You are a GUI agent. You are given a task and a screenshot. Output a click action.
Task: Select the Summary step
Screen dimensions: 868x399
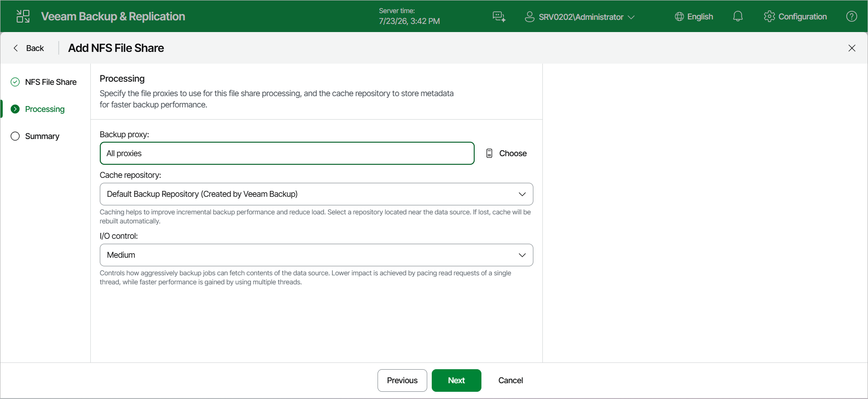point(42,136)
